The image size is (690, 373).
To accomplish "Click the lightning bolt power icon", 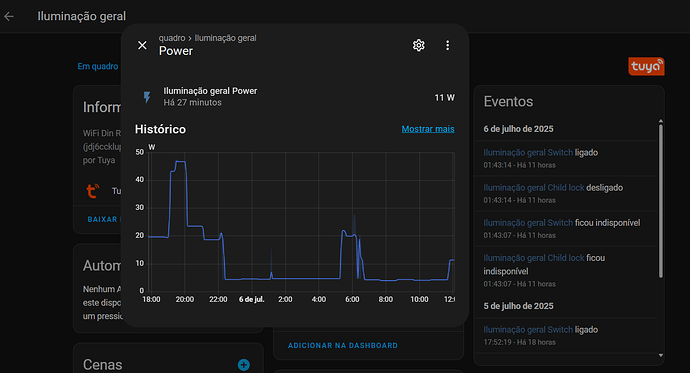I will 147,97.
